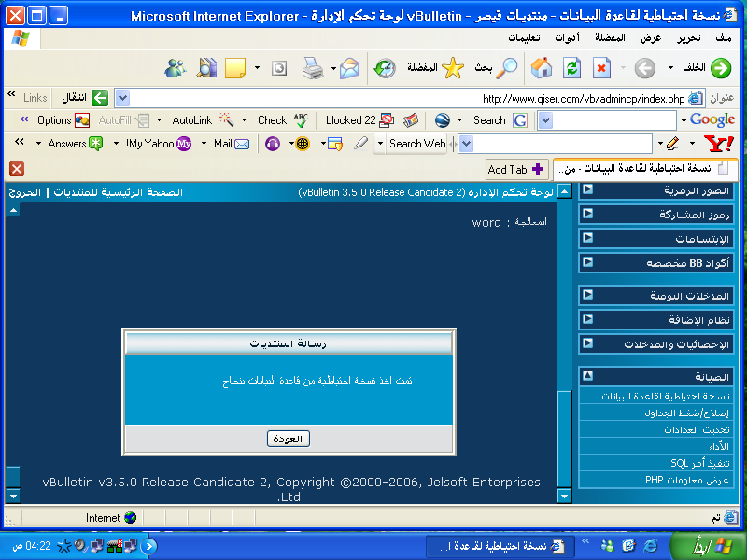Open the Google toolbar Options
Image resolution: width=747 pixels, height=560 pixels.
(63, 120)
